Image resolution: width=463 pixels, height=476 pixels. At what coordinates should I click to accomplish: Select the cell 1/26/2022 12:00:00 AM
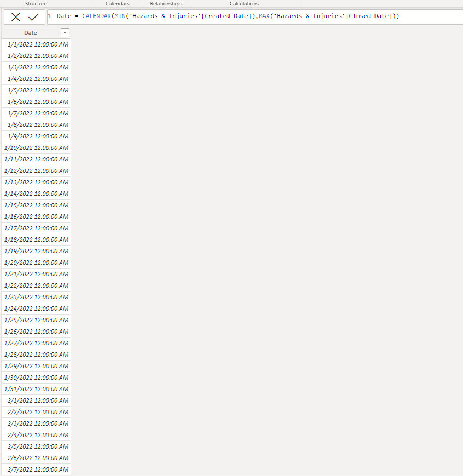tap(36, 332)
